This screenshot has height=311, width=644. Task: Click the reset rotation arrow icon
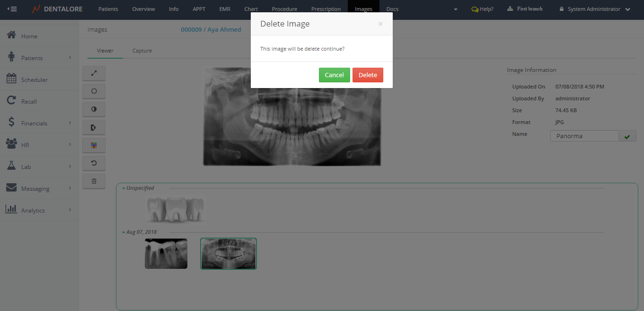click(x=94, y=163)
